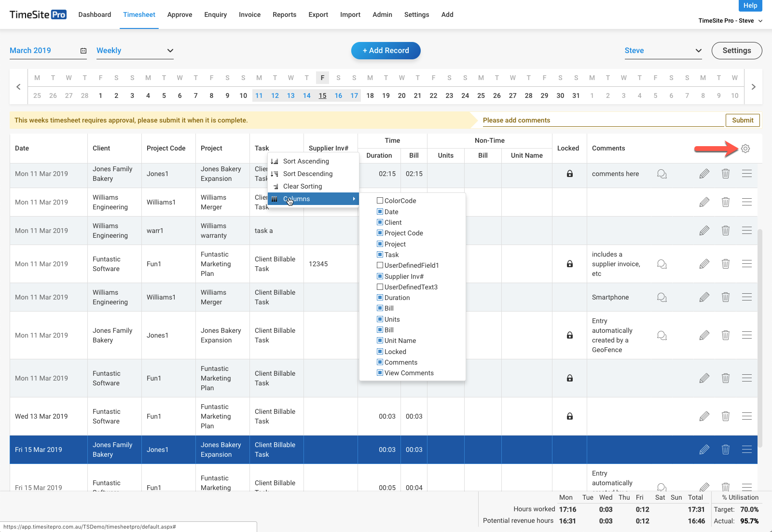Edit the warr1 row with pencil icon
Image resolution: width=772 pixels, height=532 pixels.
coord(704,231)
